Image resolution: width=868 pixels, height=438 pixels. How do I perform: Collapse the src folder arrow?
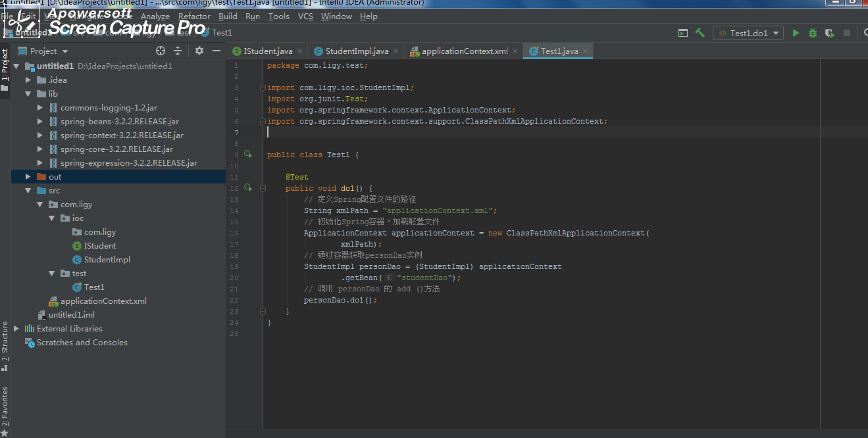(28, 191)
